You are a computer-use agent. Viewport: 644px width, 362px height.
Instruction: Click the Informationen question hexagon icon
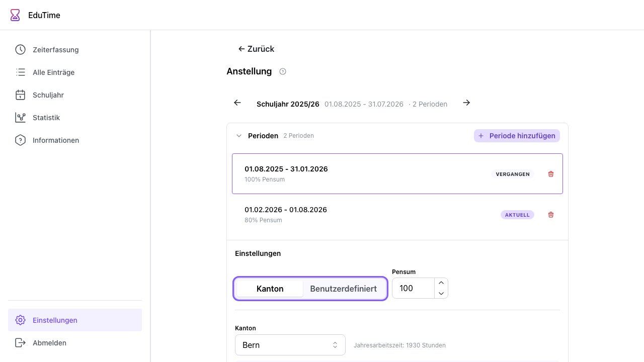tap(20, 140)
